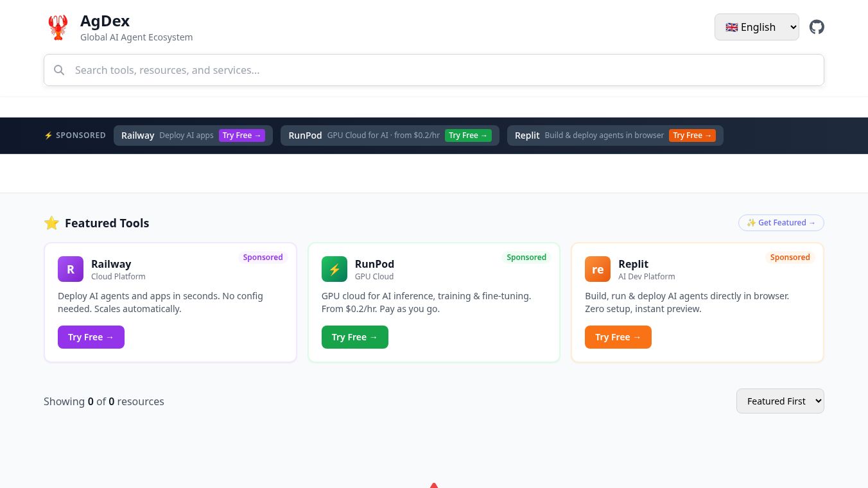
Task: Click the Railway card title
Action: 111,264
